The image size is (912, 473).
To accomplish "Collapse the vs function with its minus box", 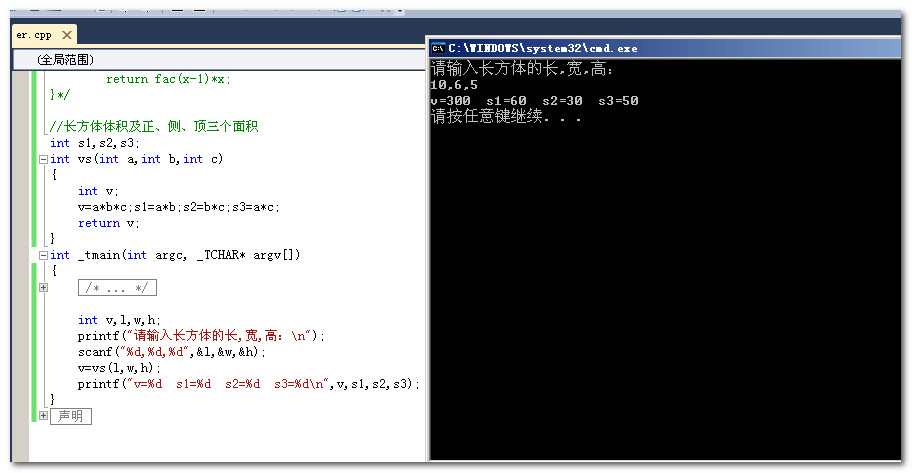I will tap(43, 159).
